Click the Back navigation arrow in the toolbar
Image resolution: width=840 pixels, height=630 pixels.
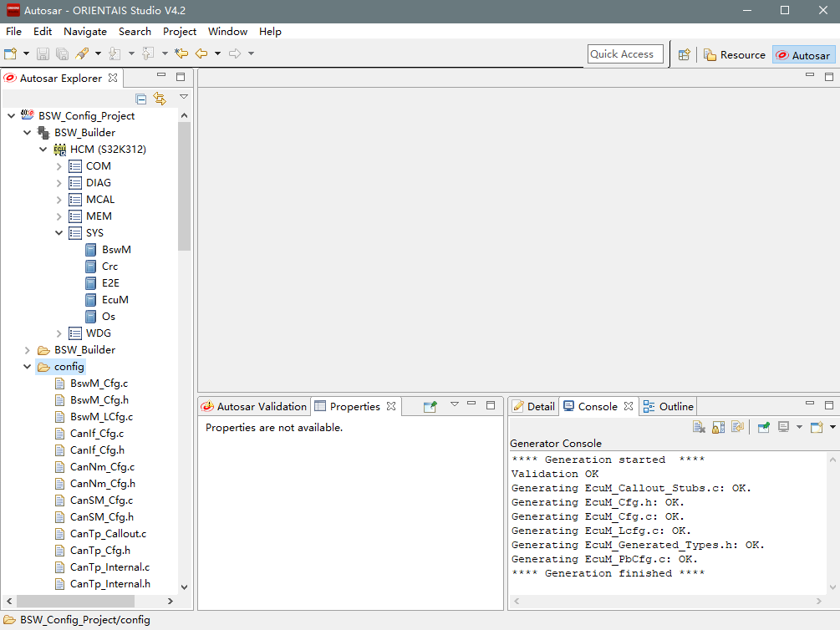tap(201, 54)
